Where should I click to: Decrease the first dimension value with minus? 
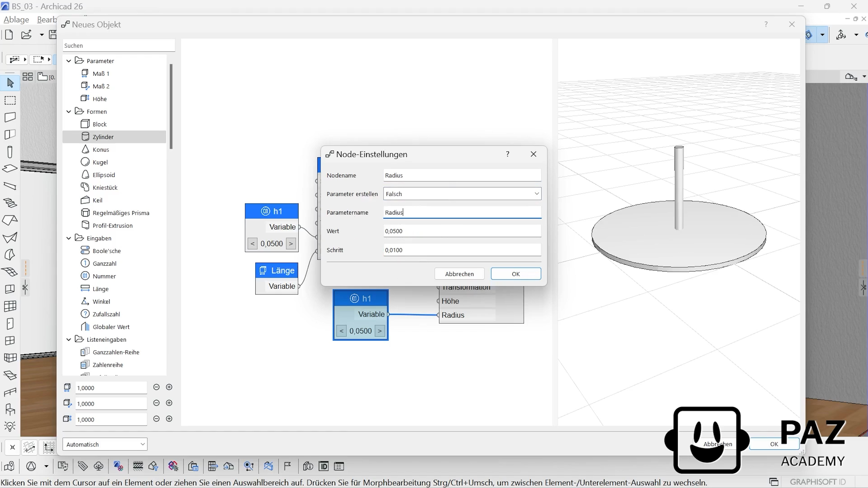click(x=156, y=387)
